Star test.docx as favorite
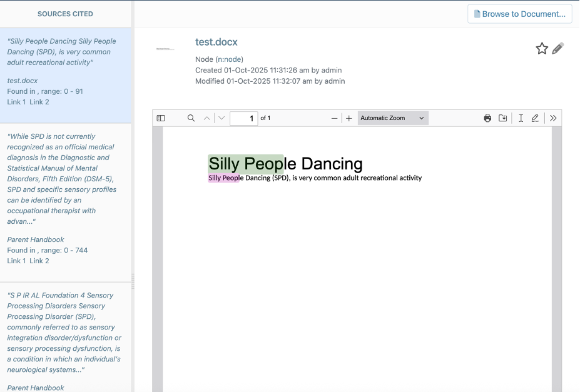The height and width of the screenshot is (392, 580). click(x=542, y=49)
